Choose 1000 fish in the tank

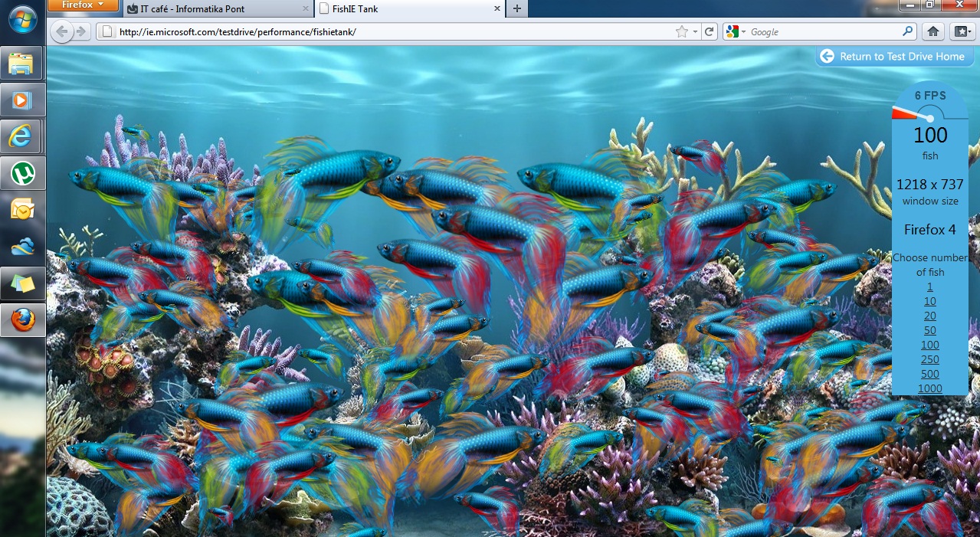click(x=929, y=388)
